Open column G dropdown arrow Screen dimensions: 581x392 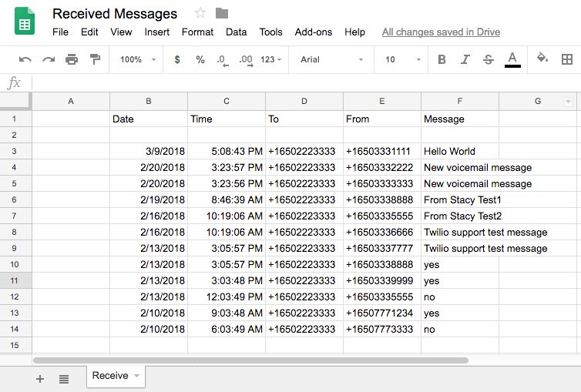(x=568, y=102)
